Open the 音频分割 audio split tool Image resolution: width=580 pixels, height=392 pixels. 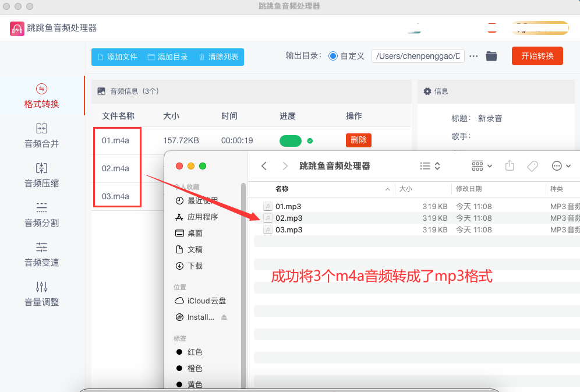coord(41,215)
